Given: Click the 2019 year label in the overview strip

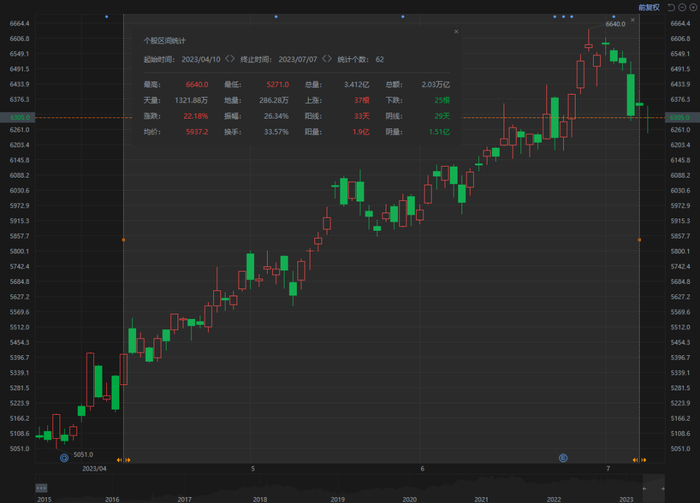Looking at the screenshot, I should click(x=338, y=499).
